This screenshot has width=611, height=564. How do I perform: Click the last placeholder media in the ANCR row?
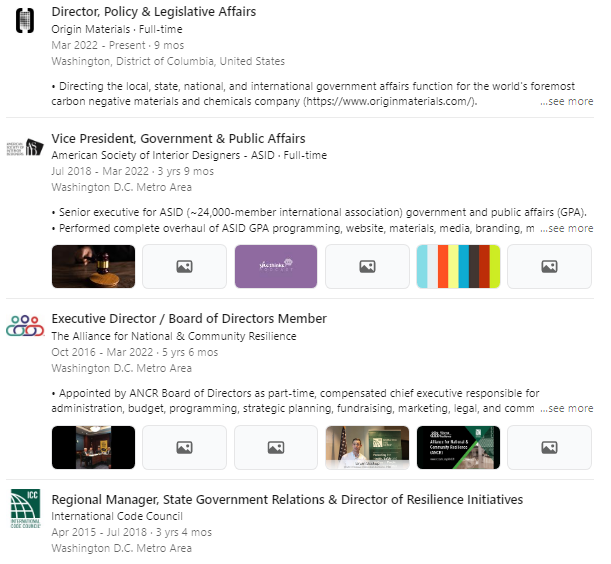(x=549, y=447)
